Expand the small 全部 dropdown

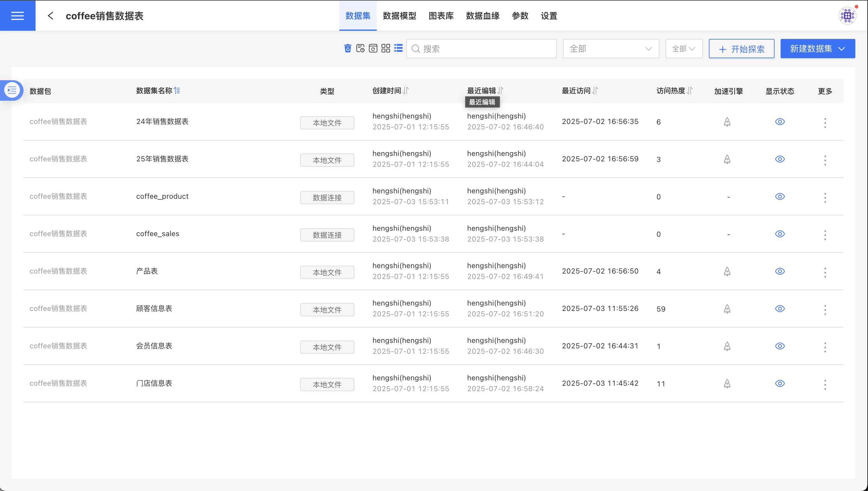(x=684, y=49)
